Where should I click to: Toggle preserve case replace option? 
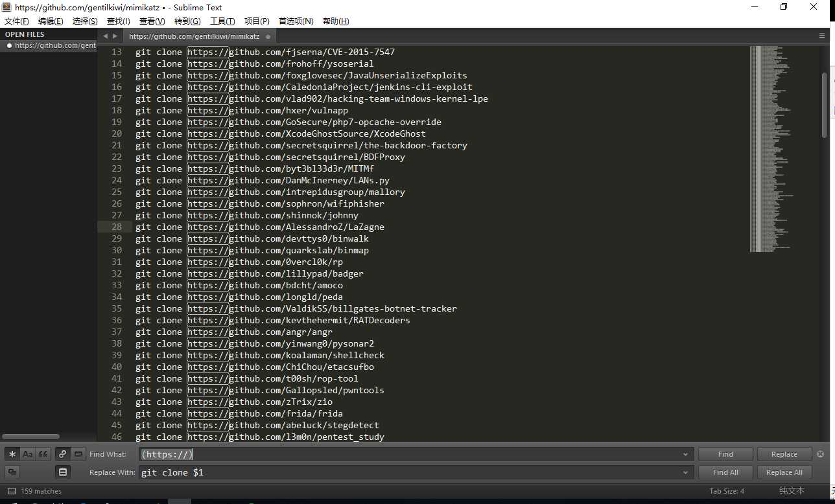click(12, 472)
